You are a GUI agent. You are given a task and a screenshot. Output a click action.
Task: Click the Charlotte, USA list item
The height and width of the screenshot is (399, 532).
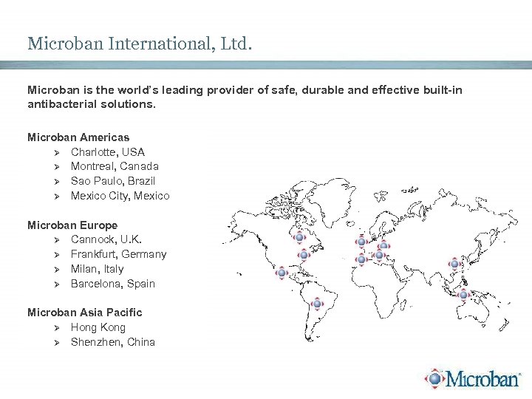coord(108,152)
